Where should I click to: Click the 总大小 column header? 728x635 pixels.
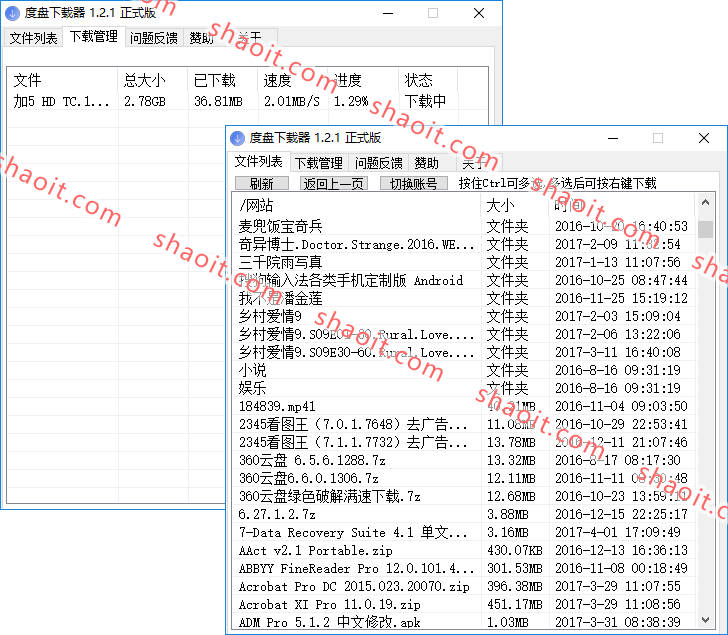pyautogui.click(x=153, y=80)
